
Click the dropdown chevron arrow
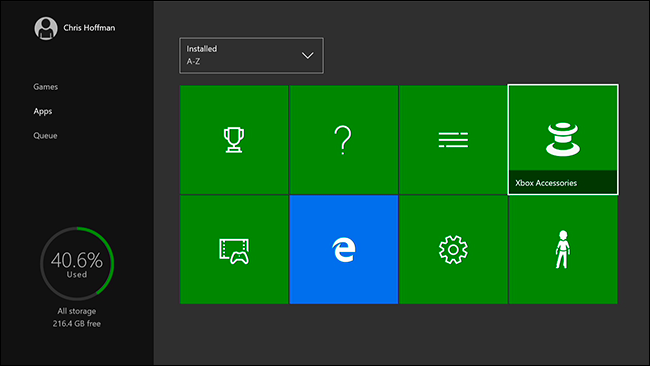pos(307,55)
